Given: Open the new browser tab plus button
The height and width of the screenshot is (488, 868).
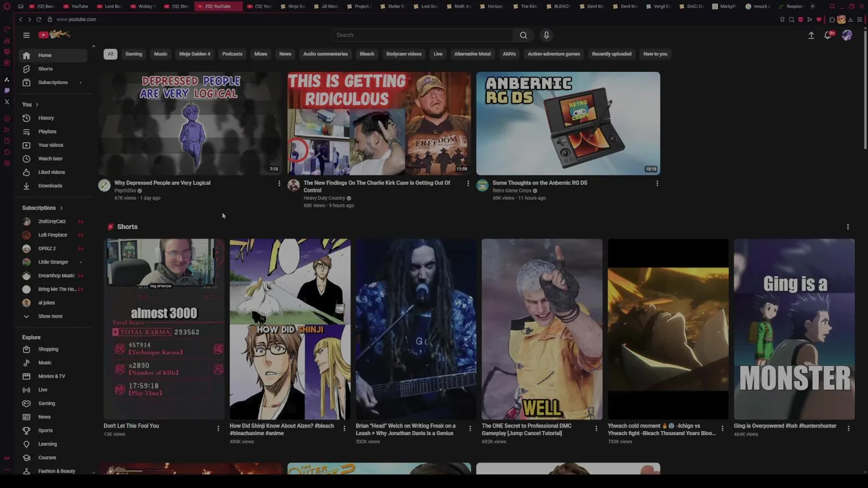Looking at the screenshot, I should (812, 6).
